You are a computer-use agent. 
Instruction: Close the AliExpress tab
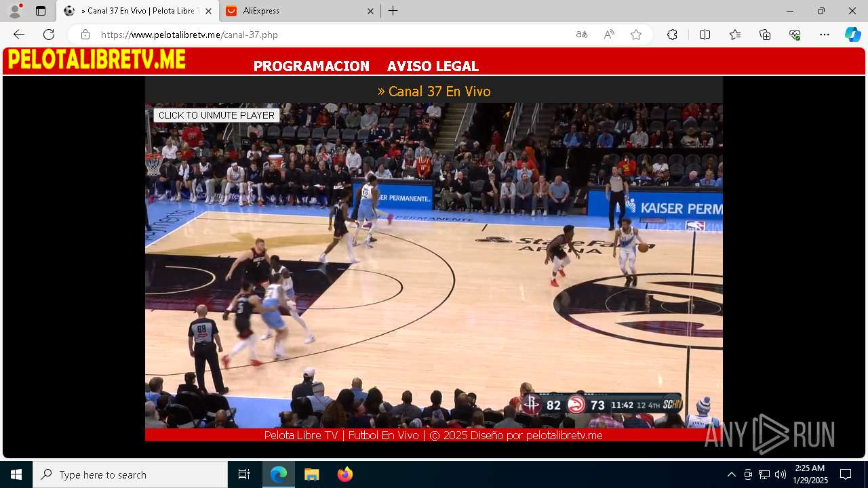(370, 11)
